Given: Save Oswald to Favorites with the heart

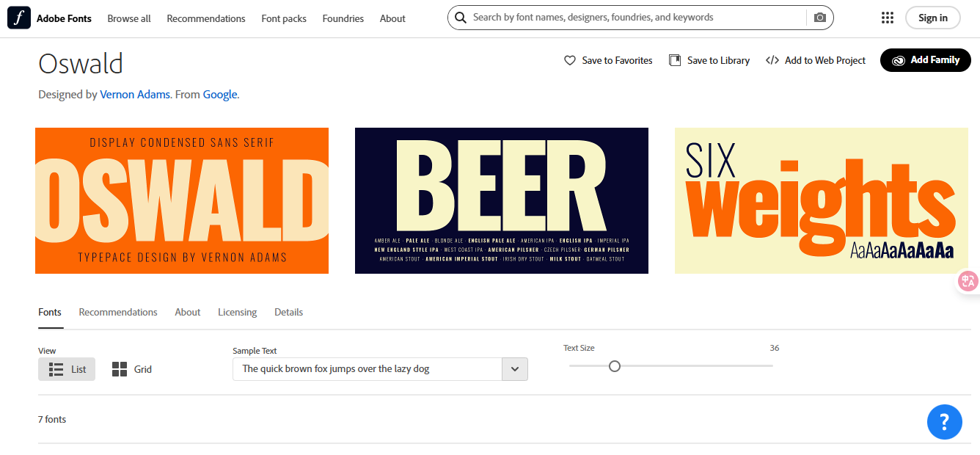Looking at the screenshot, I should tap(570, 59).
